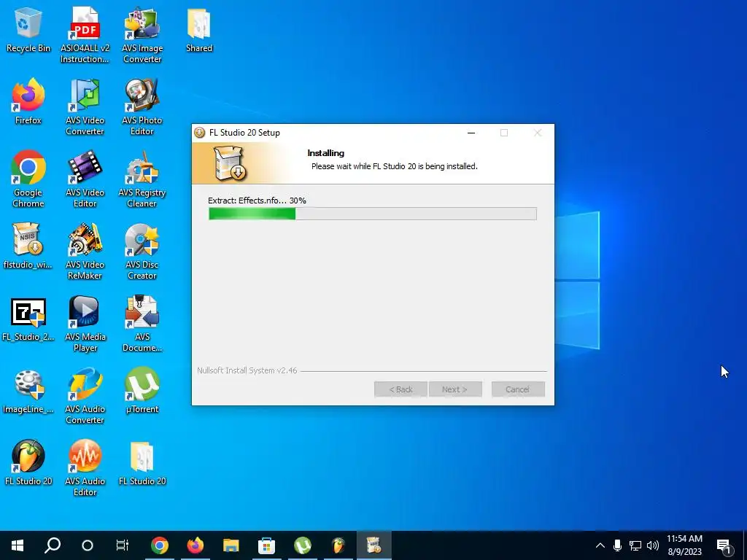
Task: Click the FL Studio 20 Setup title bar icon
Action: point(200,133)
